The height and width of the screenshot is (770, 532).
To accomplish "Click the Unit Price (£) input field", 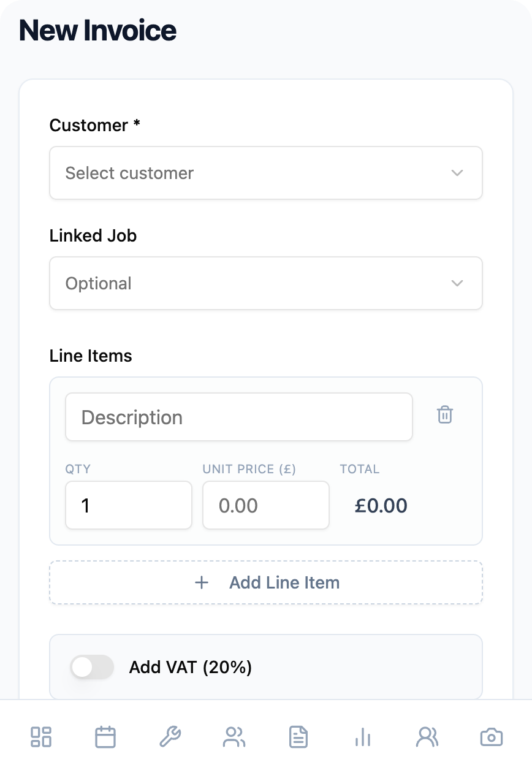I will pos(265,505).
